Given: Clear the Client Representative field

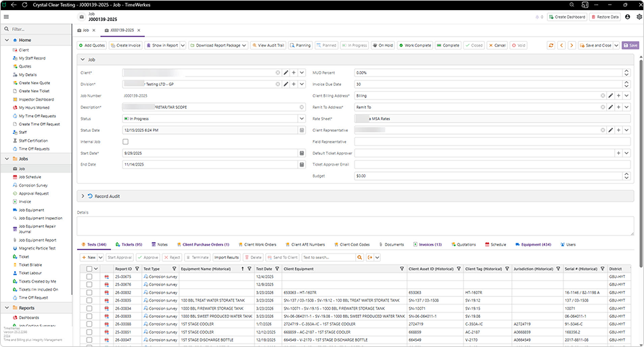Looking at the screenshot, I should coord(603,130).
